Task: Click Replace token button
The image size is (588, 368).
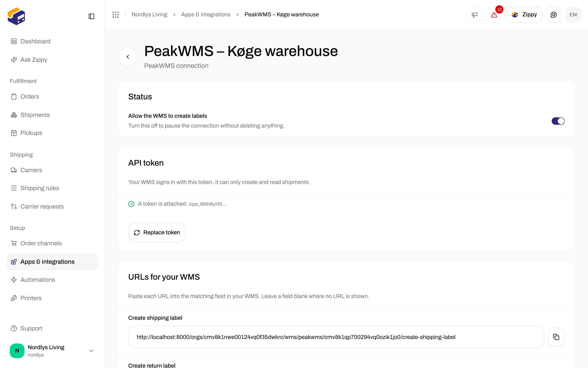Action: [x=157, y=232]
